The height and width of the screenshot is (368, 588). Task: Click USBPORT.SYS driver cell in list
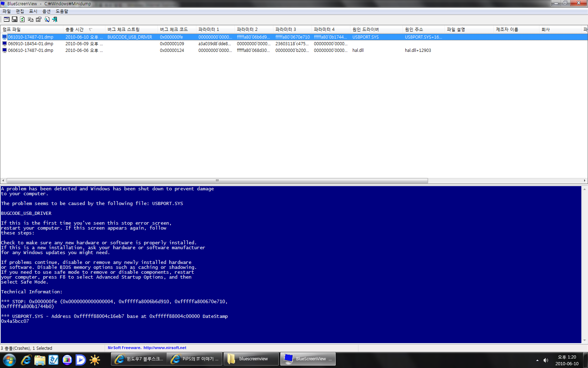365,37
